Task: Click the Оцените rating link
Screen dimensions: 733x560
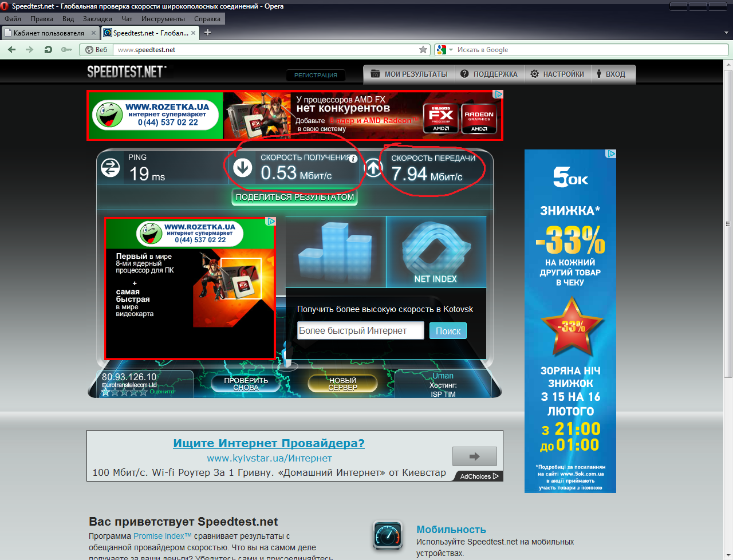Action: (162, 392)
